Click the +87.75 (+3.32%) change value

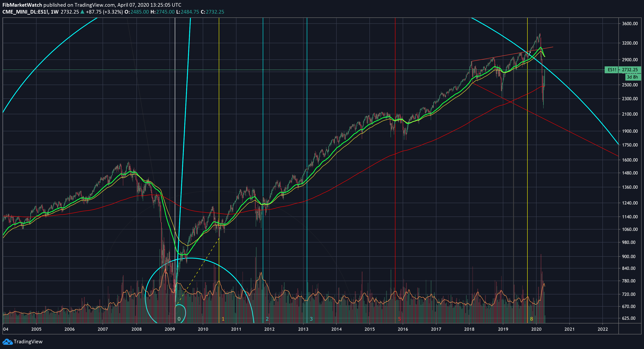pyautogui.click(x=104, y=12)
